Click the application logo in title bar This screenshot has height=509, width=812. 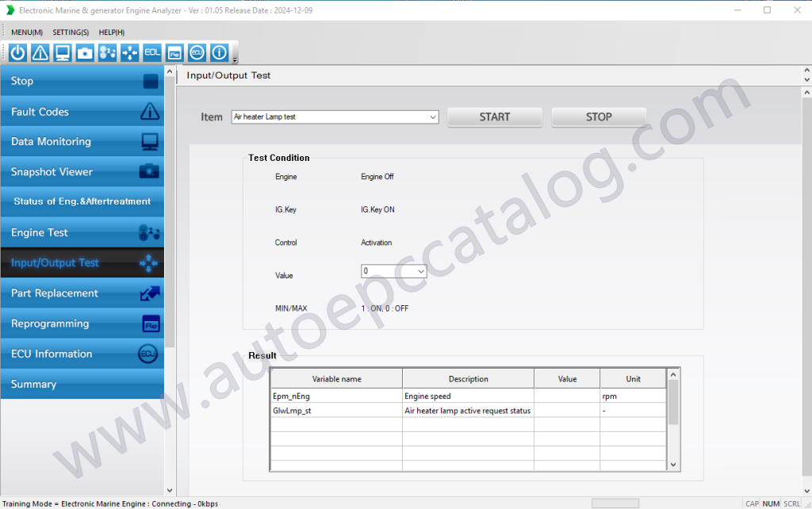10,10
